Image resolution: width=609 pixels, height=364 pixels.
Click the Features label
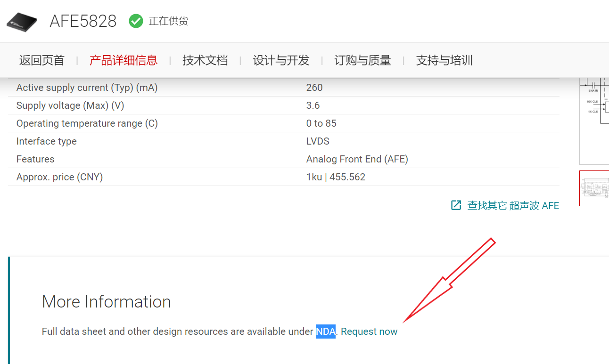tap(35, 159)
